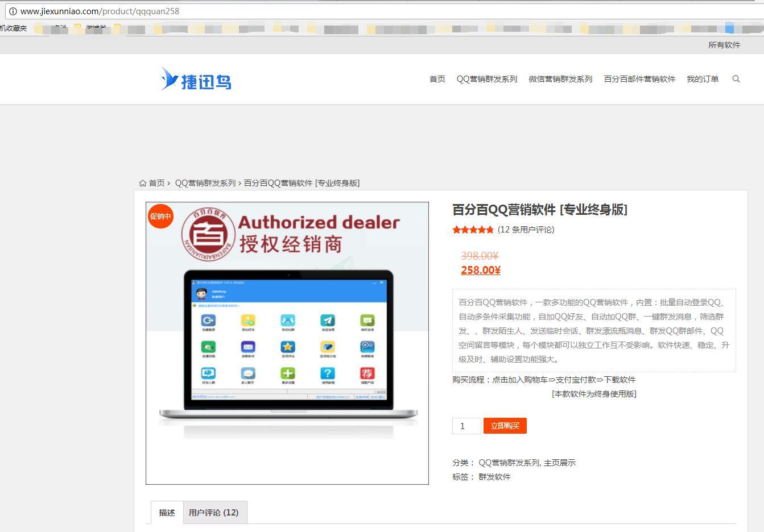Open the QQ营销群发系列 menu item

(x=486, y=79)
